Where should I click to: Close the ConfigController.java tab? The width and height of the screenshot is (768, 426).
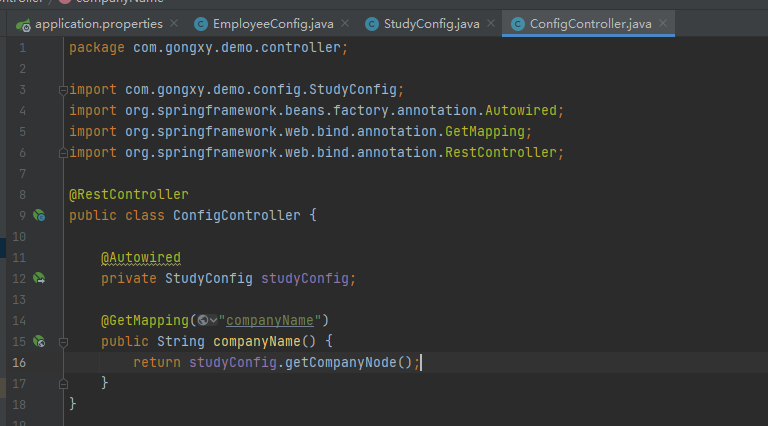[663, 23]
